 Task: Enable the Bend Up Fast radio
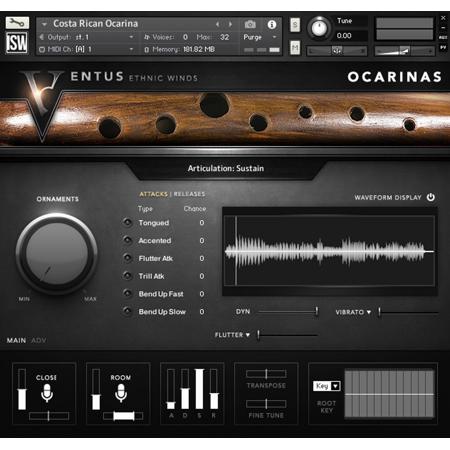(x=127, y=293)
